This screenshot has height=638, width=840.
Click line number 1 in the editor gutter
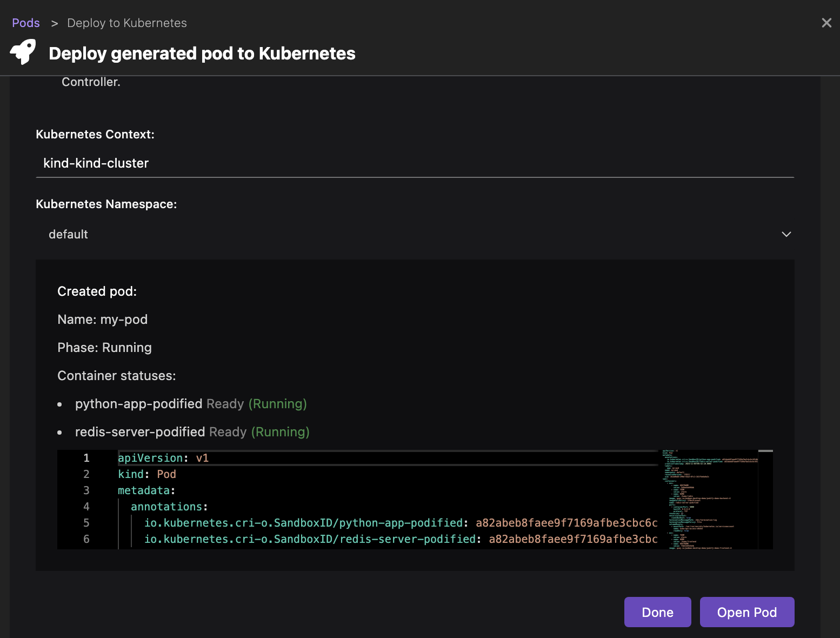tap(86, 458)
